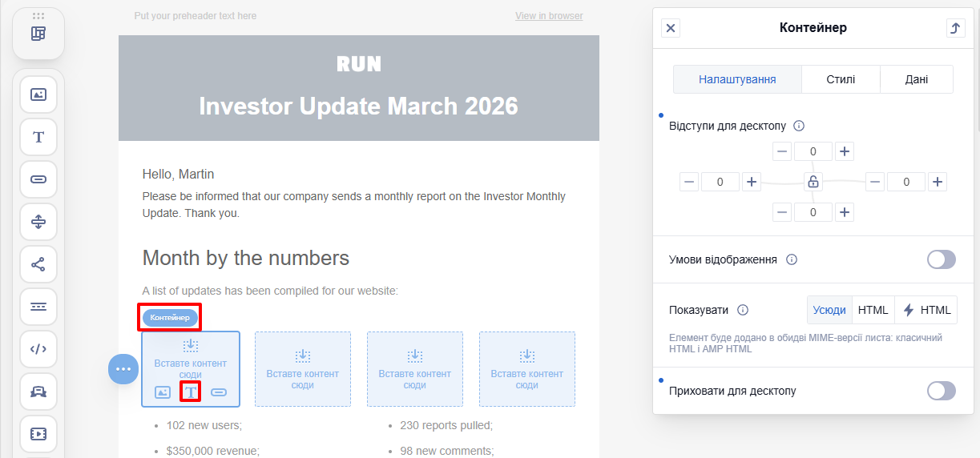Viewport: 980px width, 458px height.
Task: Select the Spacer block in the sidebar
Action: tap(38, 222)
